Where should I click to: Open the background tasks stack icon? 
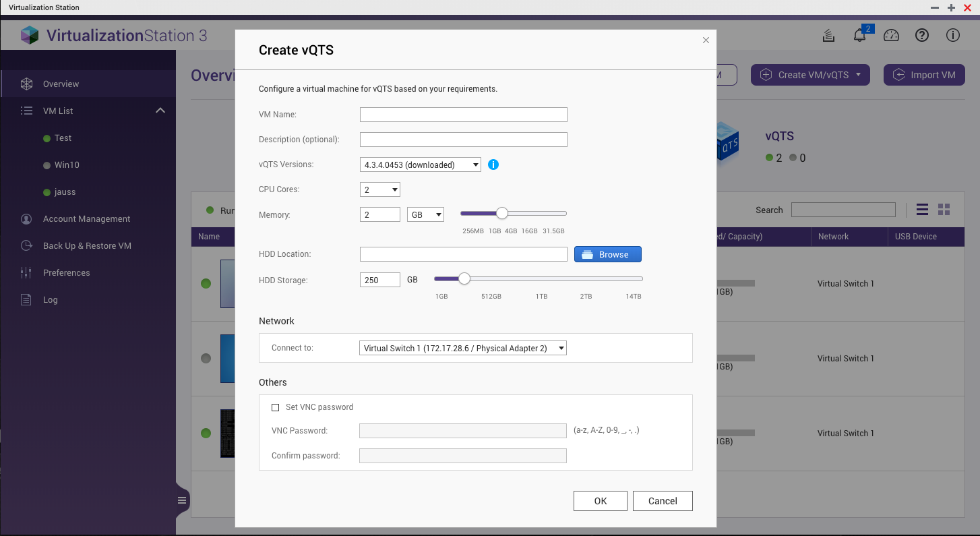829,35
